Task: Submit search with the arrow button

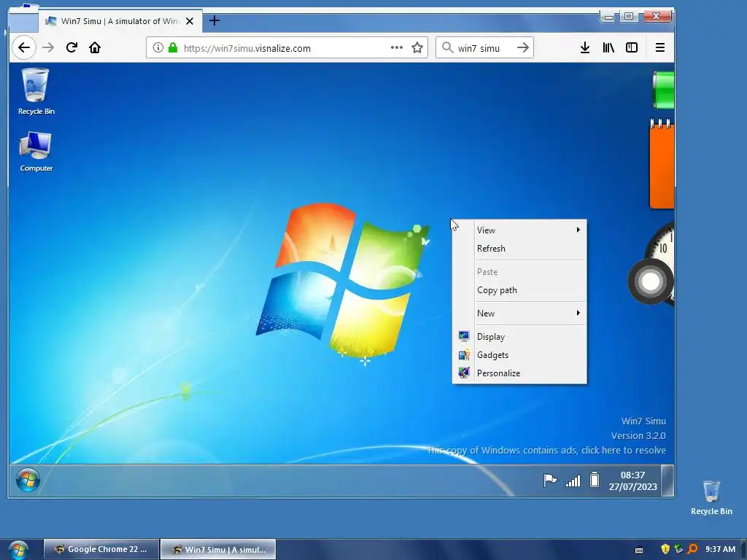Action: point(522,47)
